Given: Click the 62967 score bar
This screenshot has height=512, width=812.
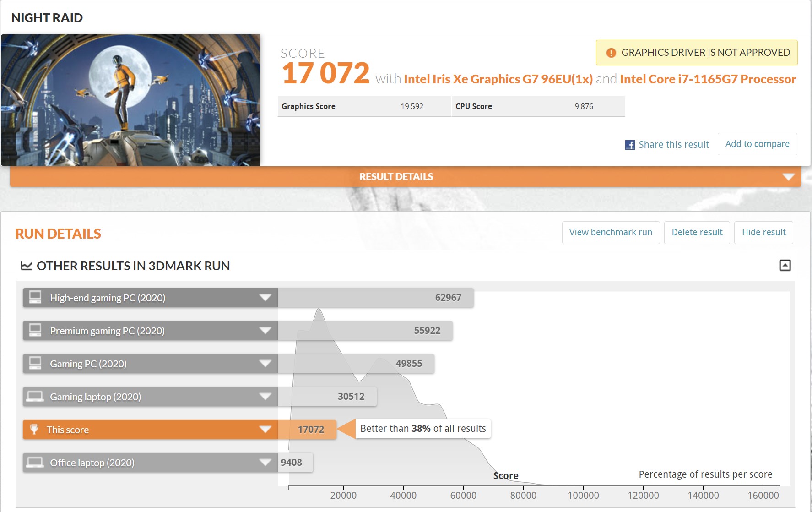Looking at the screenshot, I should tap(376, 298).
